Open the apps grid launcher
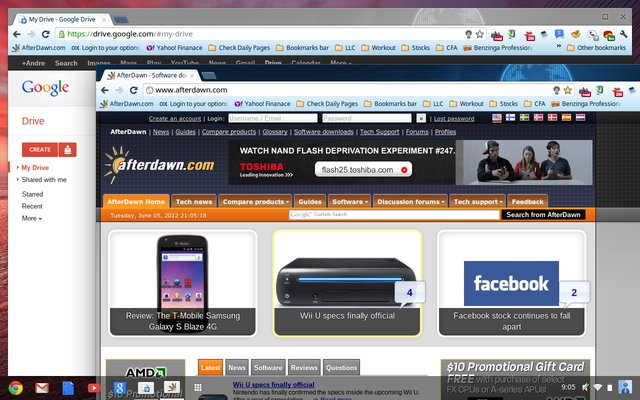 [x=198, y=387]
